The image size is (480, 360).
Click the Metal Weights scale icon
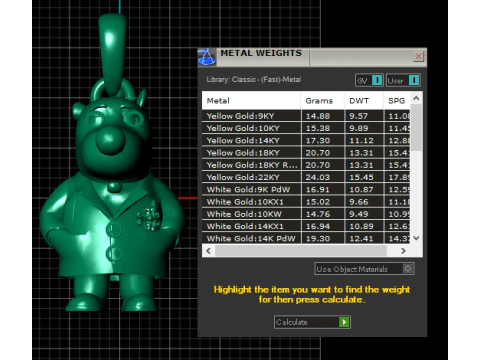pyautogui.click(x=207, y=57)
